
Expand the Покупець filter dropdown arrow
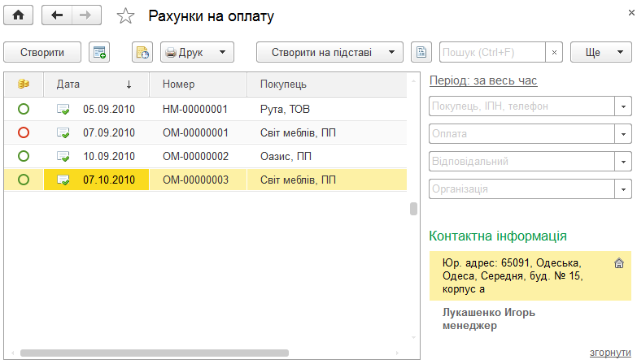[623, 106]
